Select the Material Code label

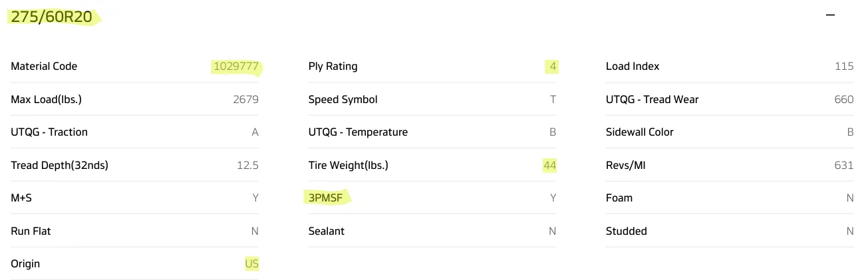(44, 66)
